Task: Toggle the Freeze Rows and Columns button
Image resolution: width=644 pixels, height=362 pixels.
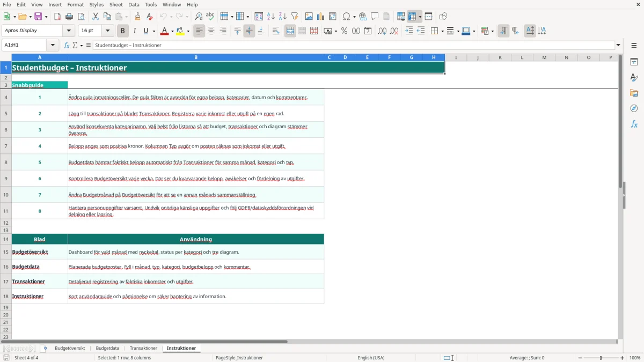Action: tap(412, 17)
